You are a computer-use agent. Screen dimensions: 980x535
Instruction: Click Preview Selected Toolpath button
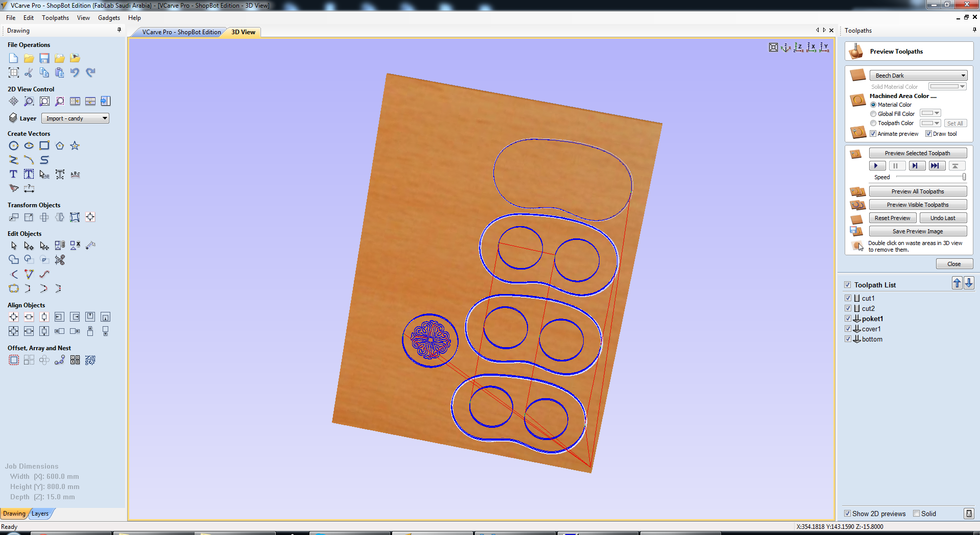tap(918, 153)
